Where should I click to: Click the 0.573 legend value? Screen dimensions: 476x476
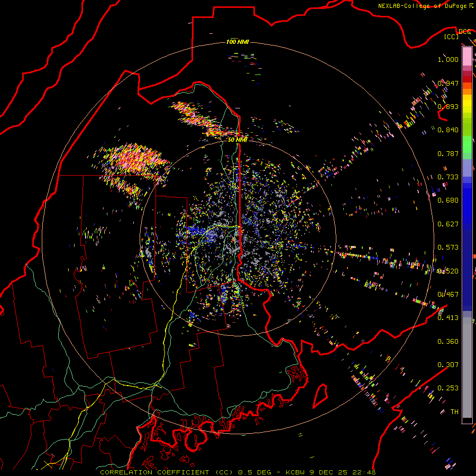point(448,248)
